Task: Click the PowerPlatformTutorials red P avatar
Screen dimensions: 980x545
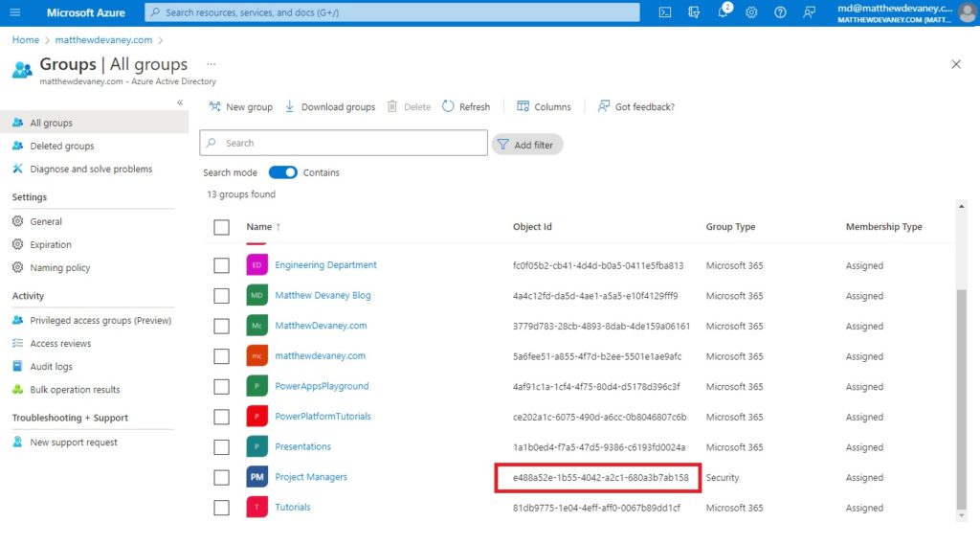Action: point(256,416)
